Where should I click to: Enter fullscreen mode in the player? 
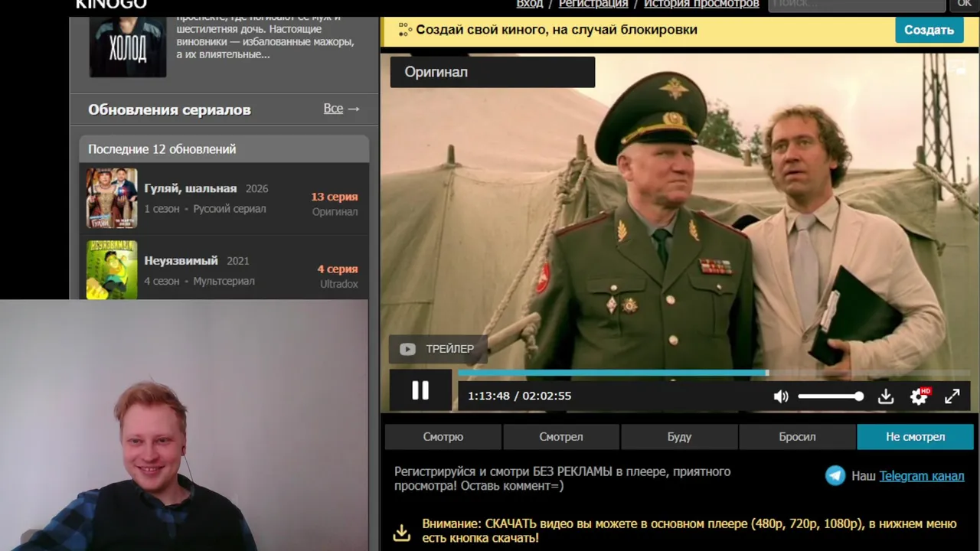952,396
